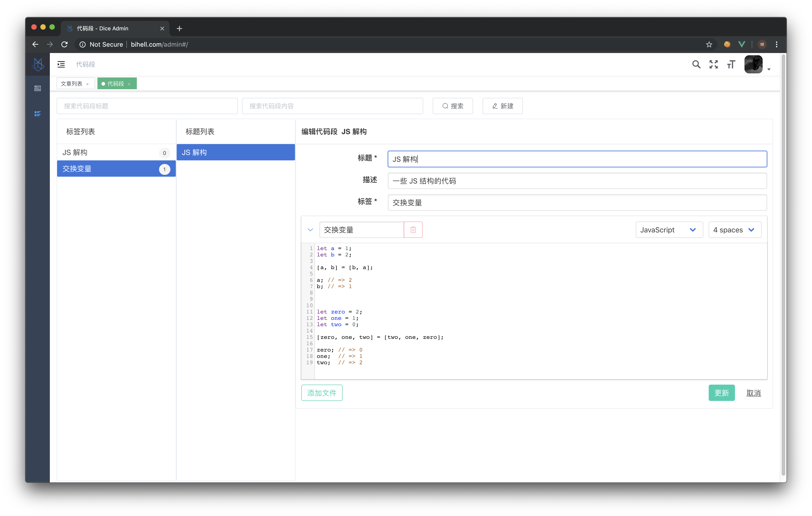The height and width of the screenshot is (516, 812).
Task: Close the 代码段 tab
Action: [129, 84]
